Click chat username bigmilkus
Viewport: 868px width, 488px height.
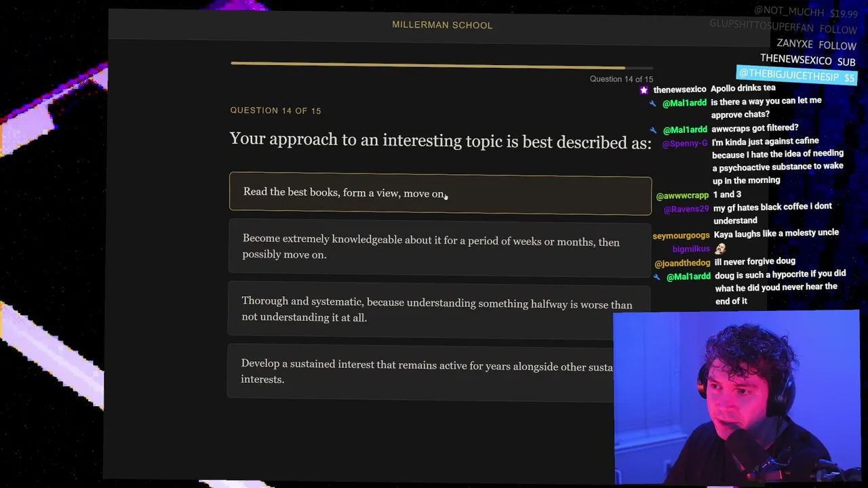[x=691, y=249]
